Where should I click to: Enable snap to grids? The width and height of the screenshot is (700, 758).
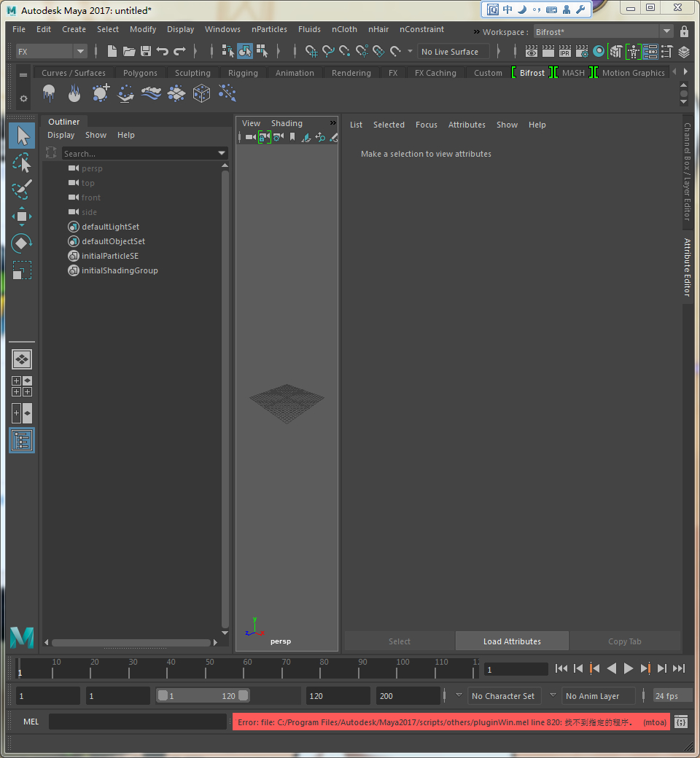pos(311,51)
